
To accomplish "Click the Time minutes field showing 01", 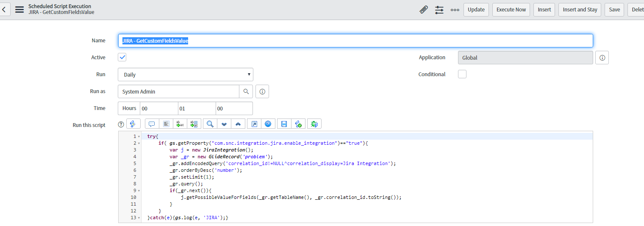I will click(197, 108).
